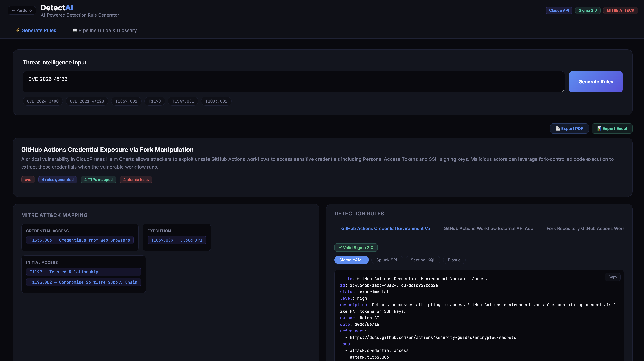Click the checkmark in Valid Sigma badge
644x361 pixels.
340,248
